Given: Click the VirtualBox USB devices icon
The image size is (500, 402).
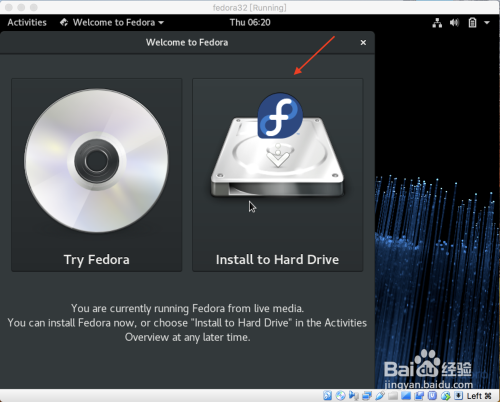Looking at the screenshot, I should click(380, 395).
